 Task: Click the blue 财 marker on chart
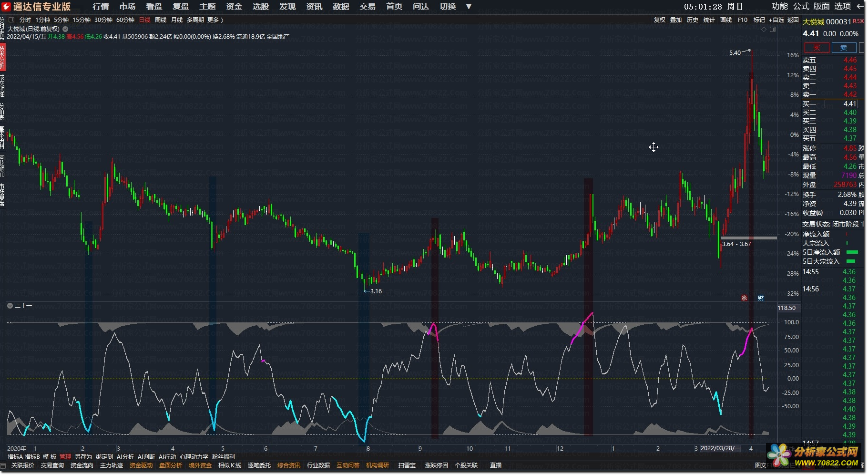click(x=761, y=298)
